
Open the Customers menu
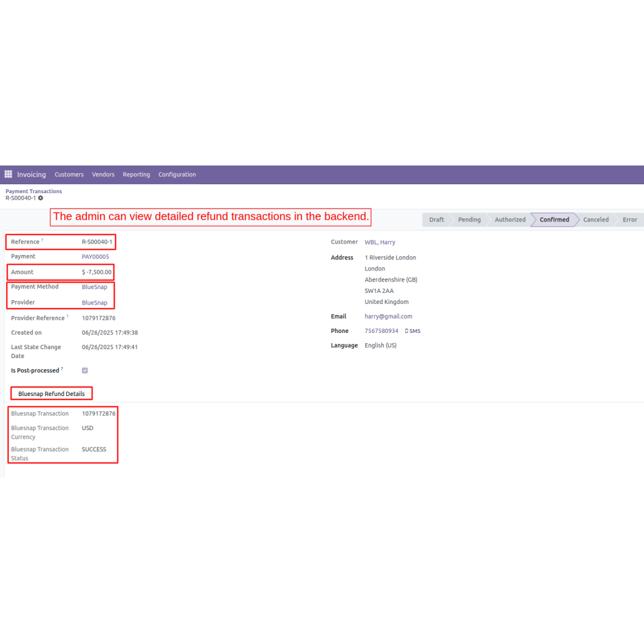pyautogui.click(x=69, y=175)
